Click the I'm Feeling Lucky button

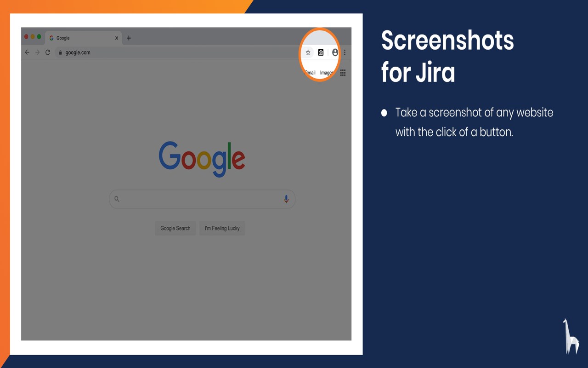222,228
